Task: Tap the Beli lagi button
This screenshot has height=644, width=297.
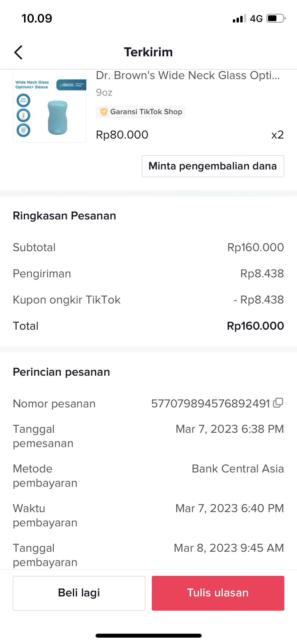Action: pos(79,593)
